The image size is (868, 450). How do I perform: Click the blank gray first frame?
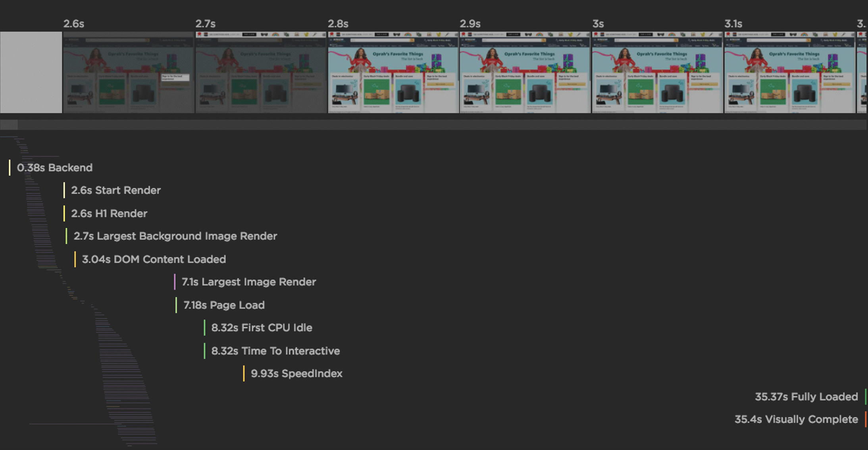tap(31, 73)
